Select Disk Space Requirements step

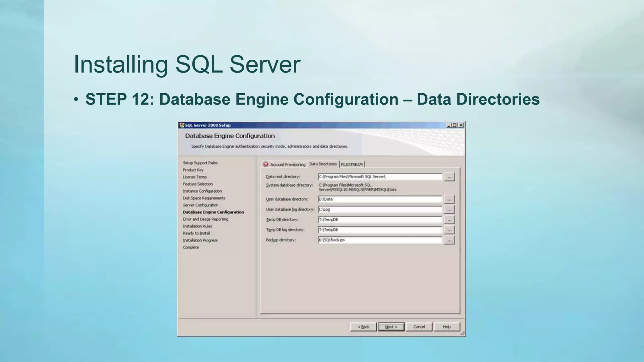(x=204, y=198)
